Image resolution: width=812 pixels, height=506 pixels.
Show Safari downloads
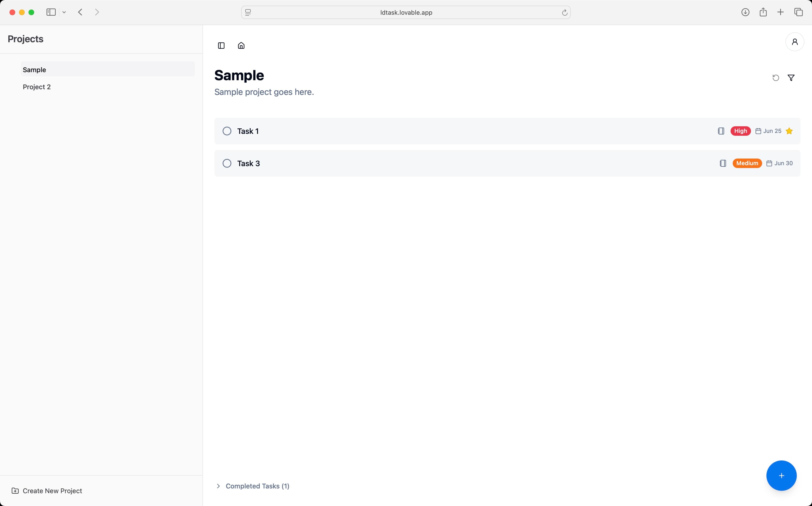click(745, 12)
